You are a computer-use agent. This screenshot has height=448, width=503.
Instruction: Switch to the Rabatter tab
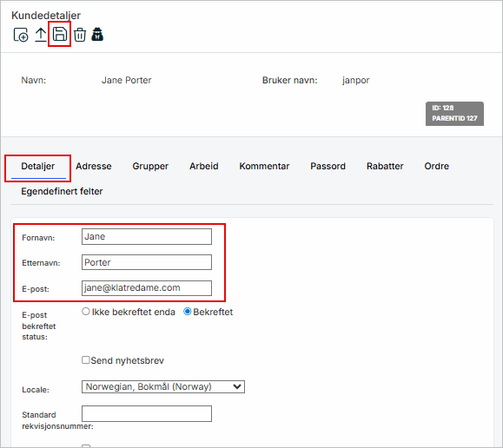pos(385,166)
